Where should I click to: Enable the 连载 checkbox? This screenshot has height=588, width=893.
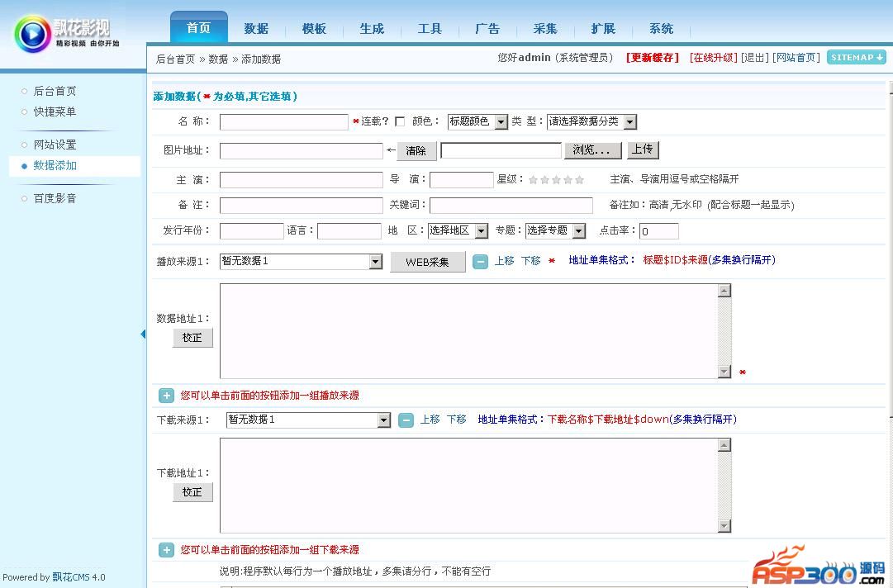tap(400, 122)
